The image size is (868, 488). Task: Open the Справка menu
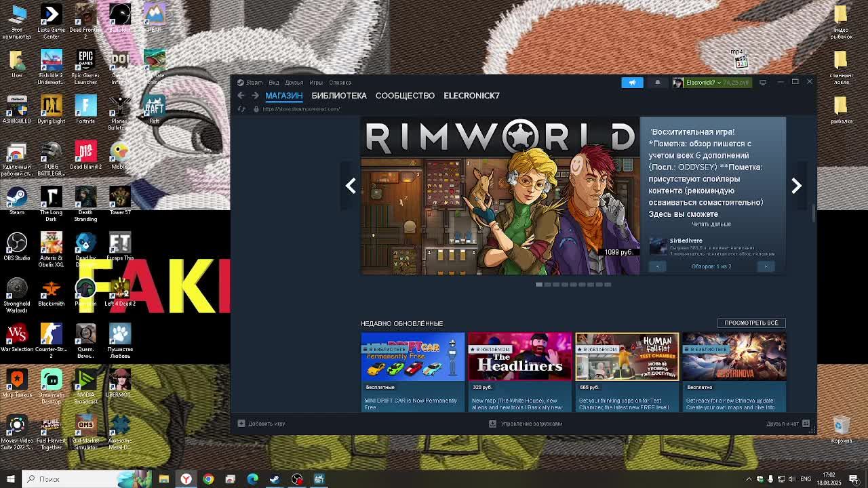tap(340, 83)
